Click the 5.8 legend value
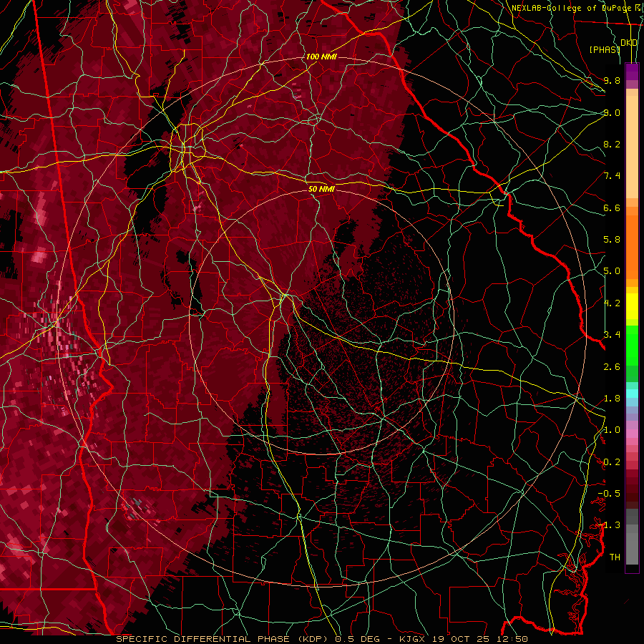 [x=612, y=240]
